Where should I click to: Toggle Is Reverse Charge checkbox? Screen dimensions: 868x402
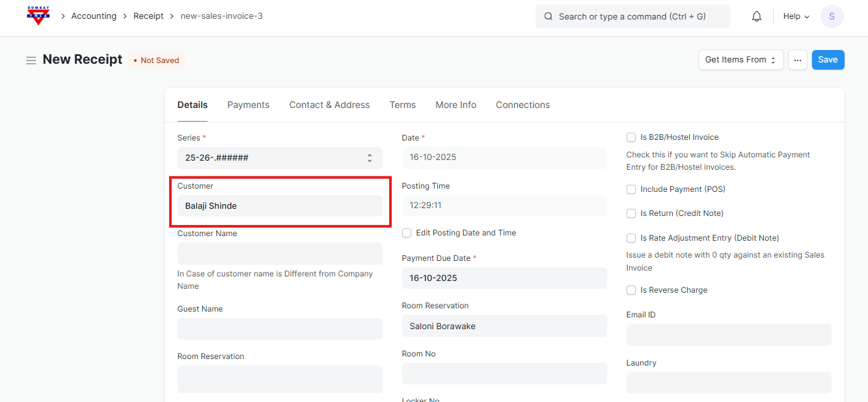tap(631, 290)
